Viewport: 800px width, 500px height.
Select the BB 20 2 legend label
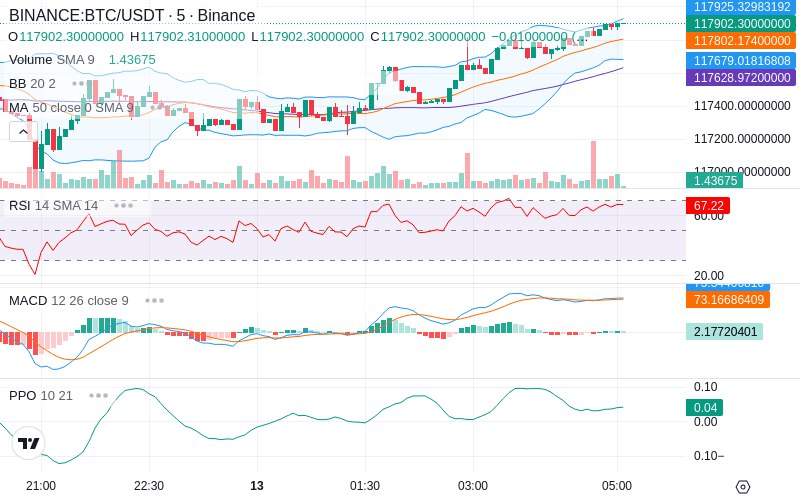[x=32, y=83]
